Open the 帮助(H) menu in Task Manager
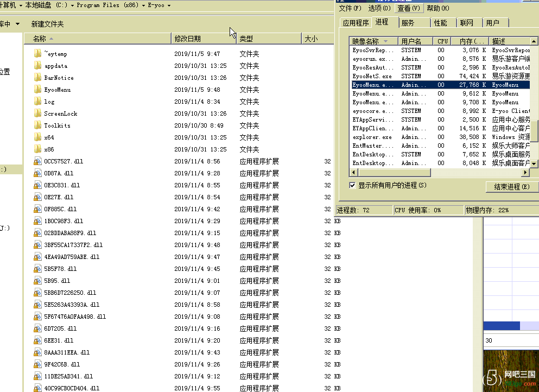 pos(438,8)
